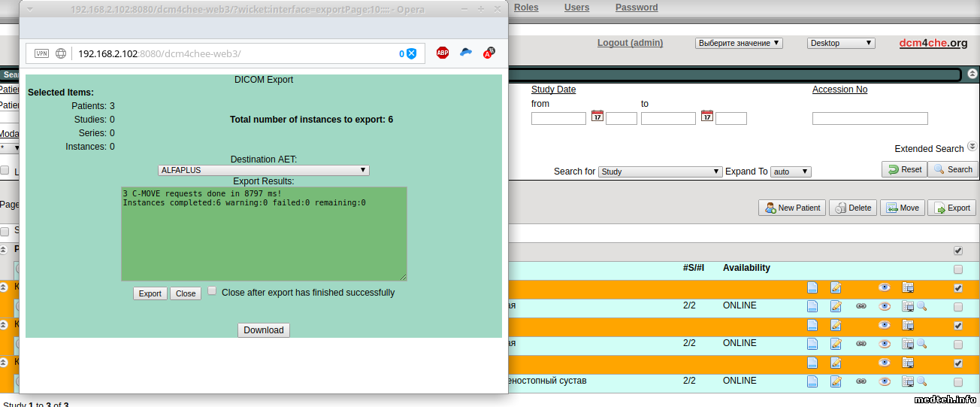Click the chain link icon in second ONLINE row

(x=861, y=344)
